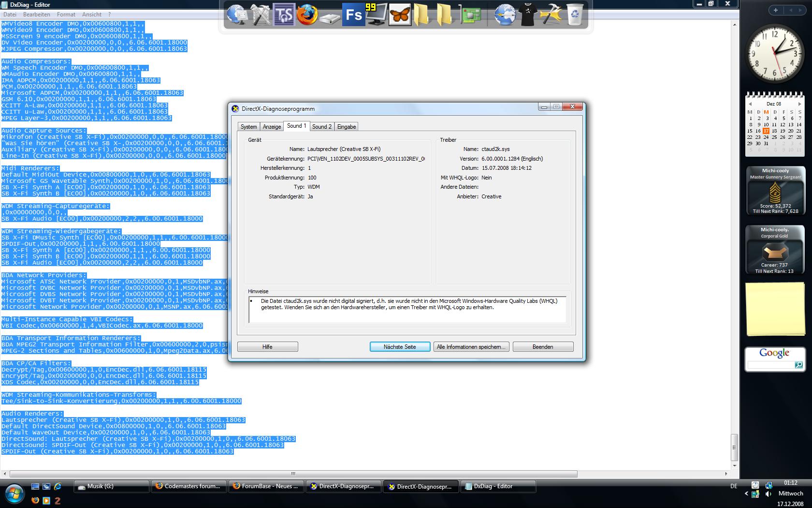Open Michi-cooly Master Gunnery Sergeant gadget
Viewport: 812px width, 508px height.
(775, 191)
